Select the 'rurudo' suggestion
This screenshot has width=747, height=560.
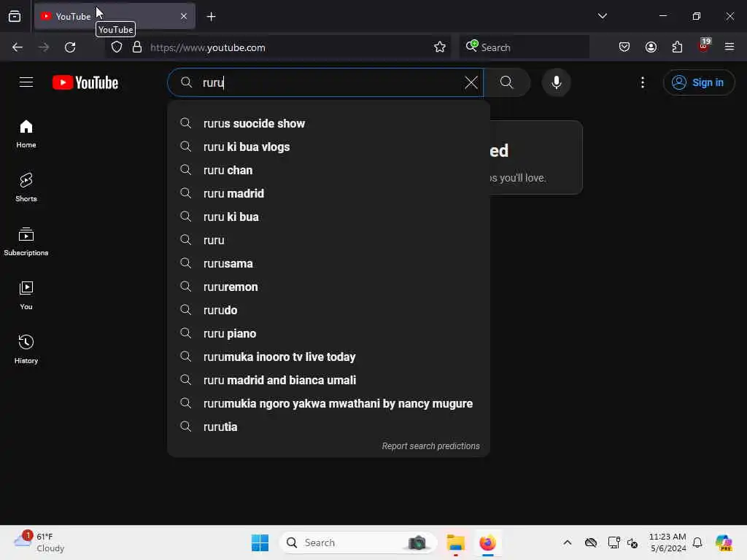pyautogui.click(x=329, y=310)
